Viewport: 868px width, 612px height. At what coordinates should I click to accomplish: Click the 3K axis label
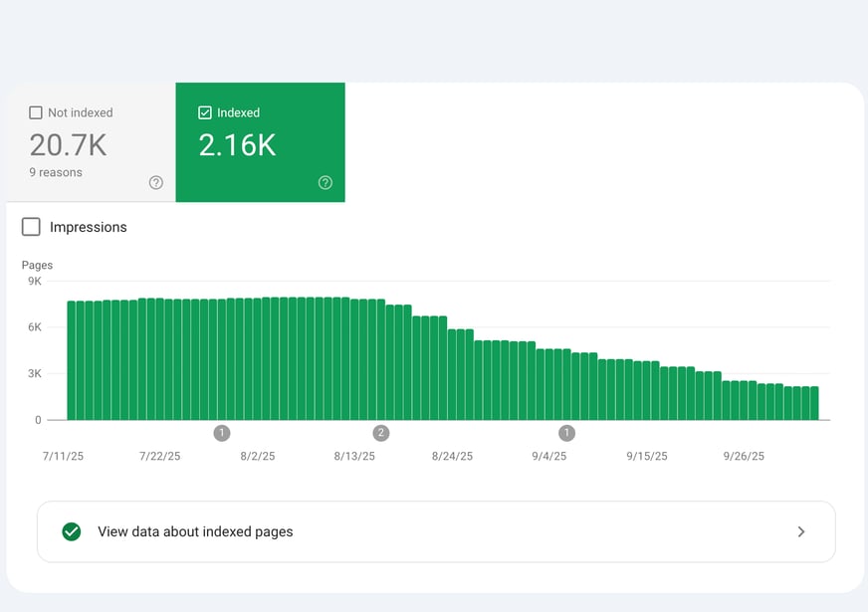point(34,373)
